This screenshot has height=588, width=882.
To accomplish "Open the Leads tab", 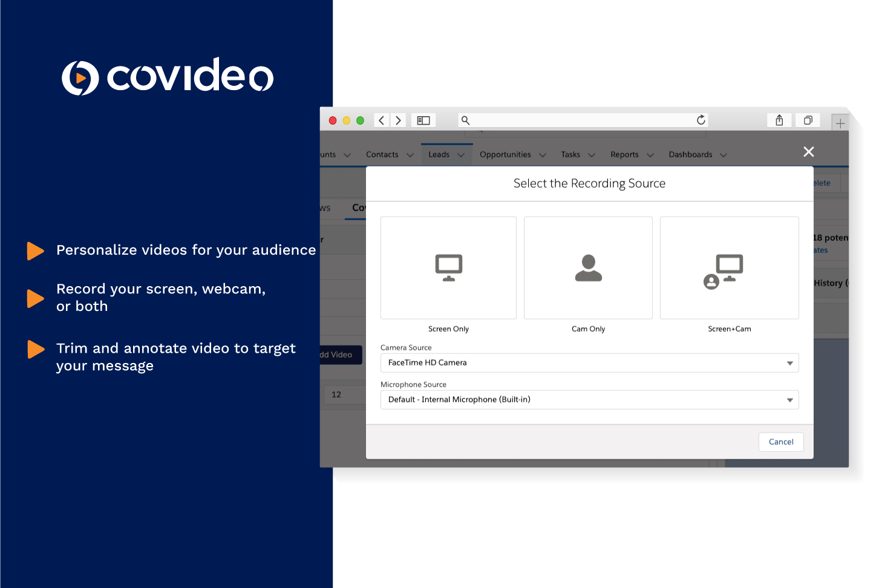I will pos(439,155).
